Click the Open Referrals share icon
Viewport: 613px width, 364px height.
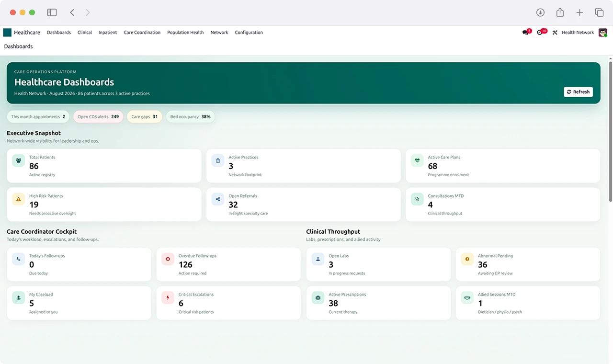coord(218,199)
